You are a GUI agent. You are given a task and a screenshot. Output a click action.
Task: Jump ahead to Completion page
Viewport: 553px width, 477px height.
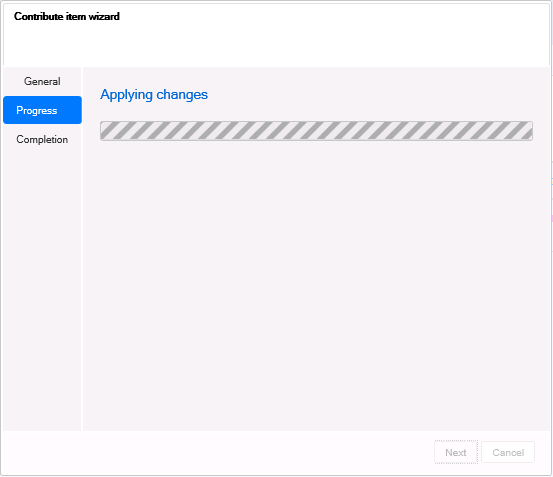pyautogui.click(x=42, y=139)
